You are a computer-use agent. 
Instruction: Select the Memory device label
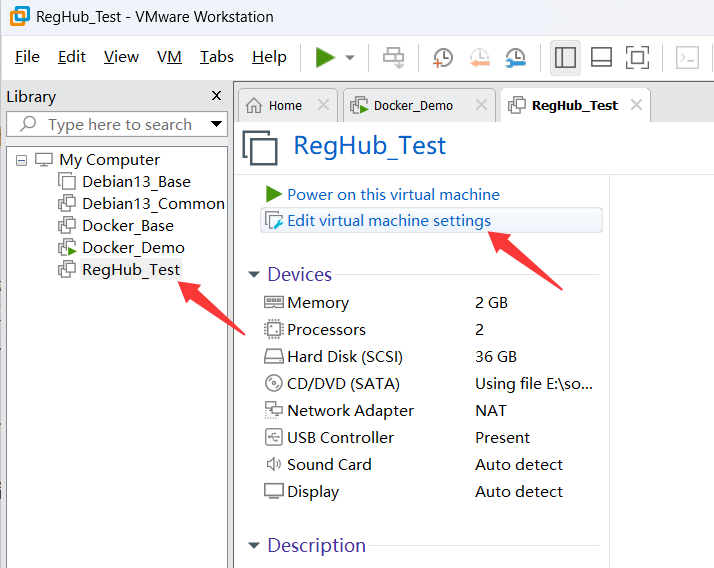tap(318, 302)
